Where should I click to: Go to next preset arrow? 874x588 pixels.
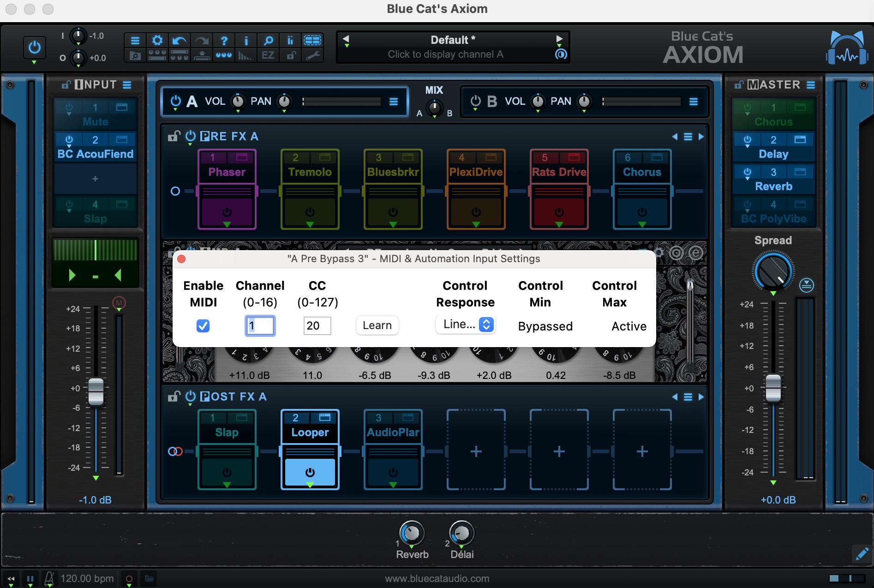(x=559, y=39)
